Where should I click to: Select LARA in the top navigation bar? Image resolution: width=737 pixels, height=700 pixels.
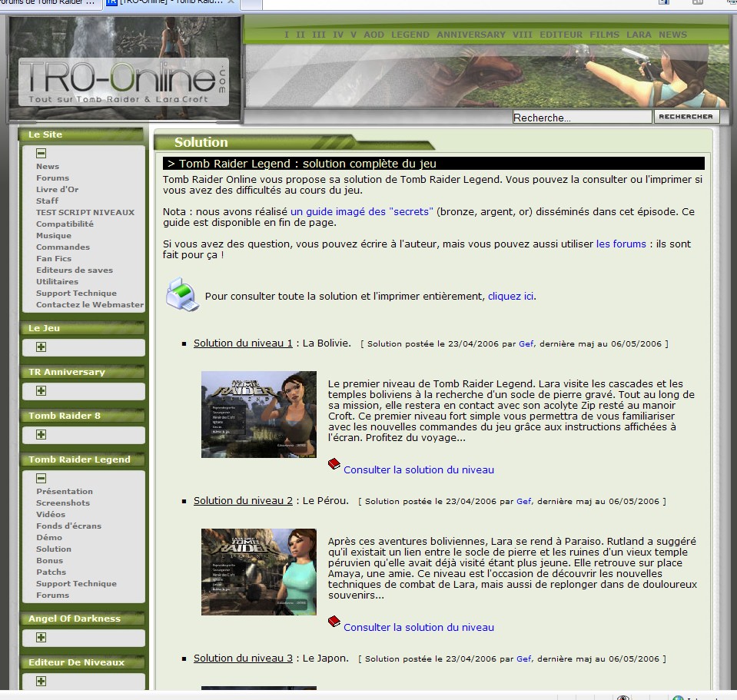click(x=639, y=35)
